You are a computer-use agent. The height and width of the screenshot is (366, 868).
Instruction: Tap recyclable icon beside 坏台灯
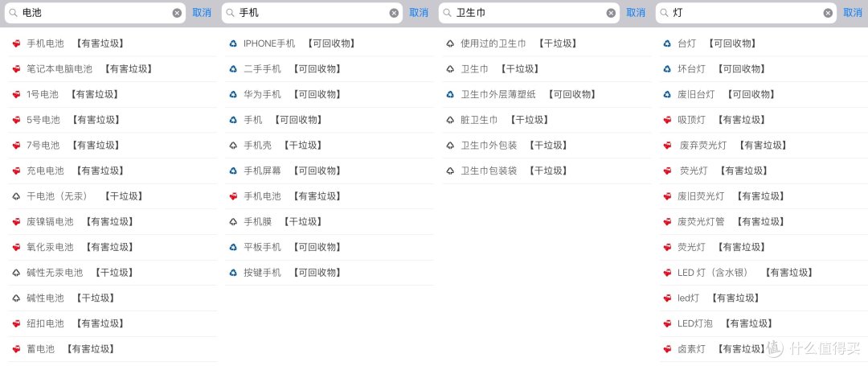[667, 69]
